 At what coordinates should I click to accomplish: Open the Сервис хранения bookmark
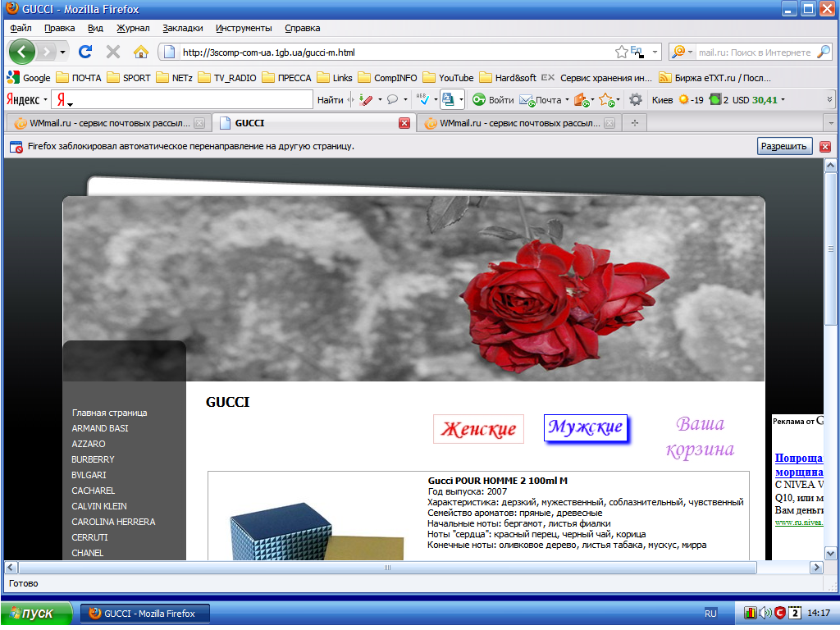596,78
